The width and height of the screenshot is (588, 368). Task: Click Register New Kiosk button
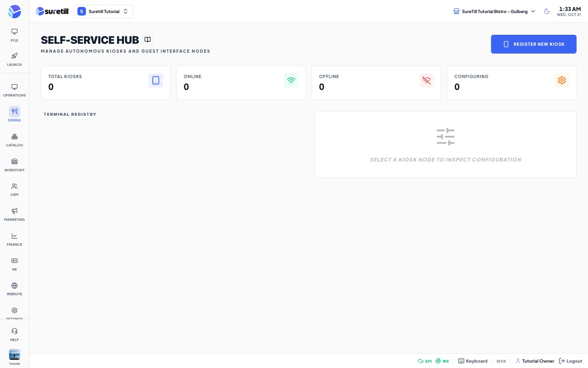(x=533, y=44)
